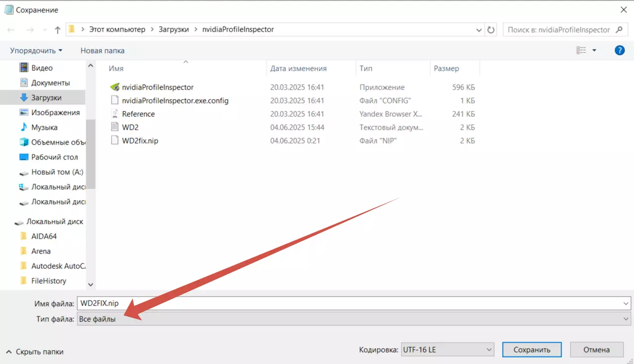Image resolution: width=634 pixels, height=364 pixels.
Task: Go back with the left arrow
Action: click(x=11, y=30)
